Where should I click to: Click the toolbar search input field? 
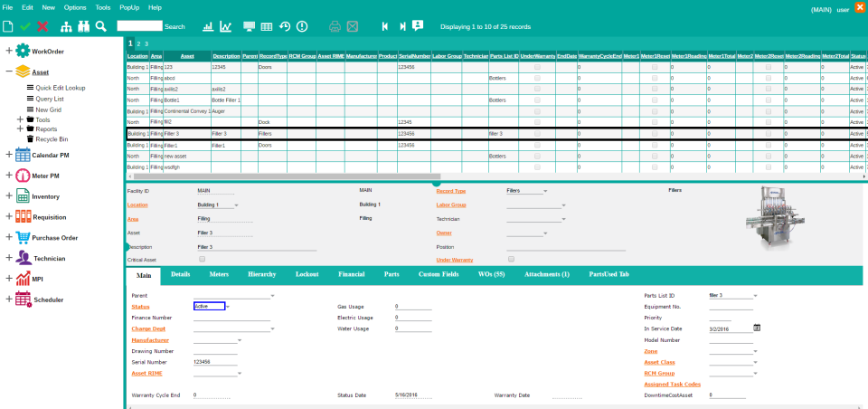click(x=139, y=26)
